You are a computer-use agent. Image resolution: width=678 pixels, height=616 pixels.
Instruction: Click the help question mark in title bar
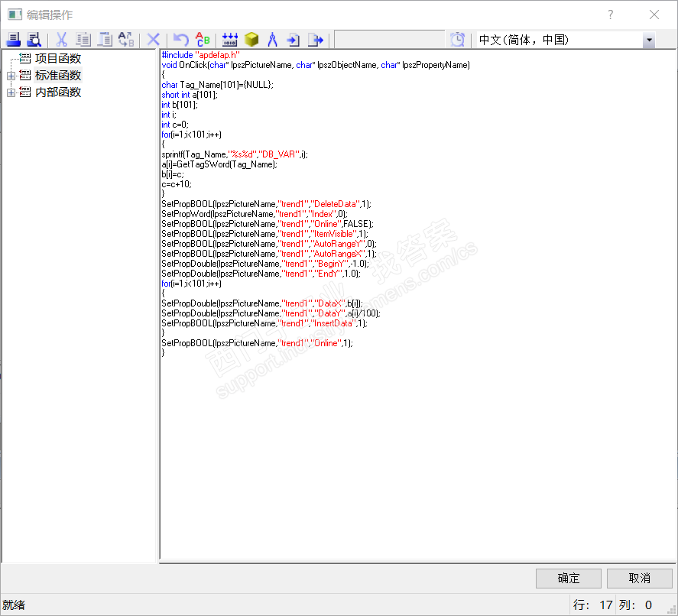click(x=610, y=15)
